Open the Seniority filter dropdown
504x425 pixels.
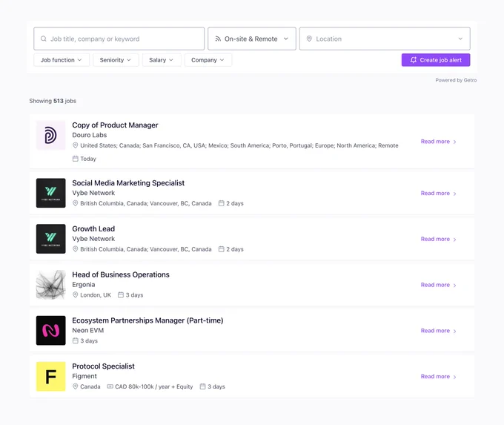(116, 60)
